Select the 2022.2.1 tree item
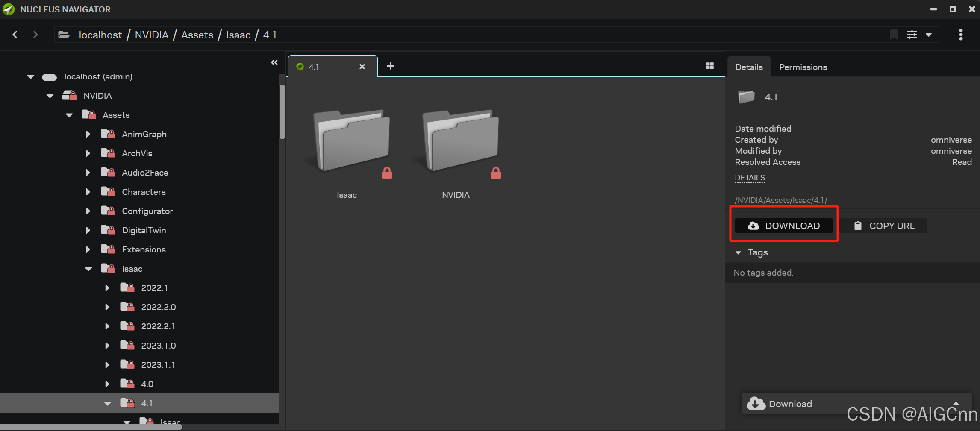Screen dimensions: 980x431 [158, 326]
